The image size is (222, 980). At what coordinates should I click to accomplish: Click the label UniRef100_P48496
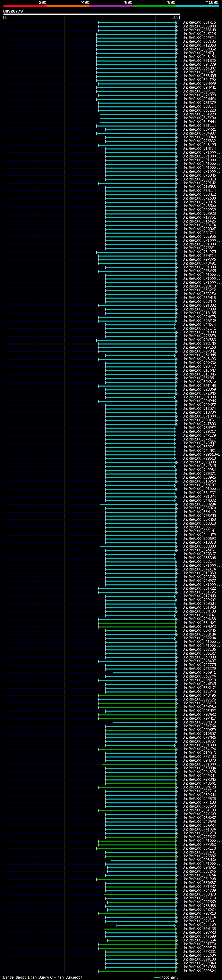[x=199, y=695]
